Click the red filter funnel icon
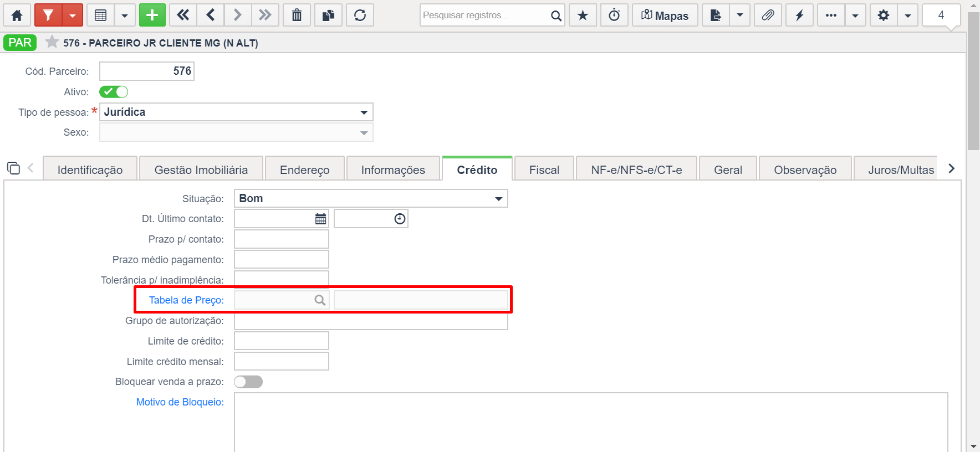 [x=48, y=15]
